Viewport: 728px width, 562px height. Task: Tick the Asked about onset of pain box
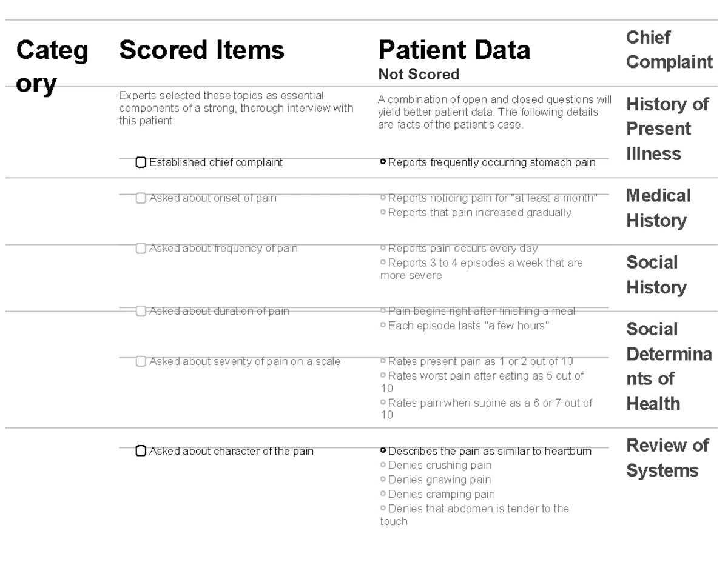coord(141,198)
